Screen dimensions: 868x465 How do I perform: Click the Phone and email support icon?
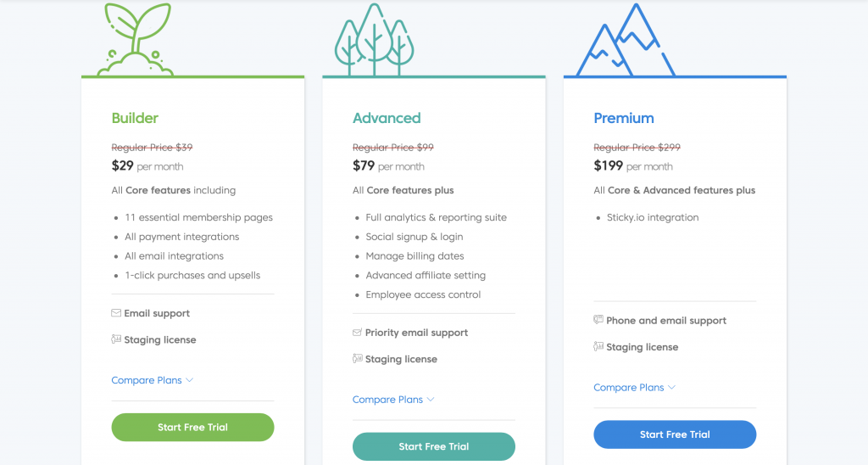[x=598, y=320]
